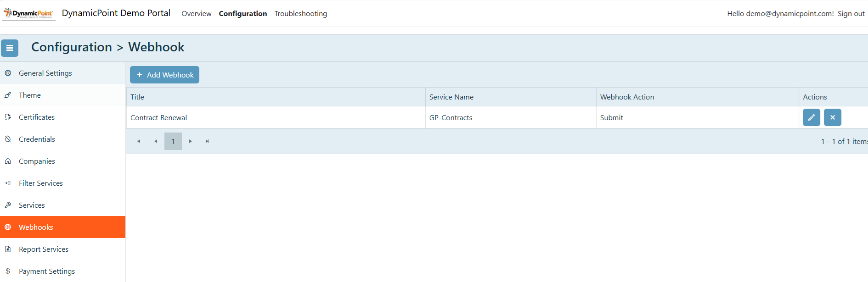Open General Settings in sidebar

[x=62, y=73]
